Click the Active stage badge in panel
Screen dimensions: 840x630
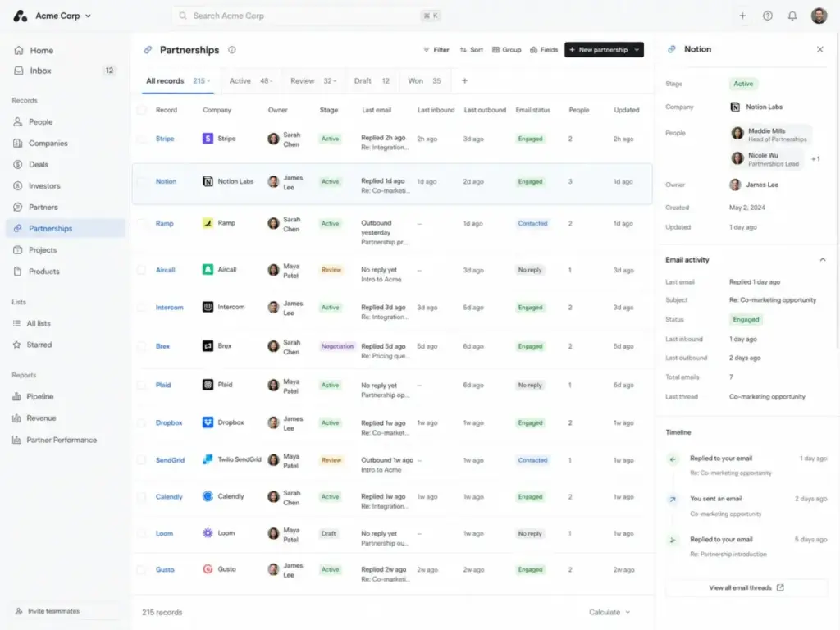point(743,84)
